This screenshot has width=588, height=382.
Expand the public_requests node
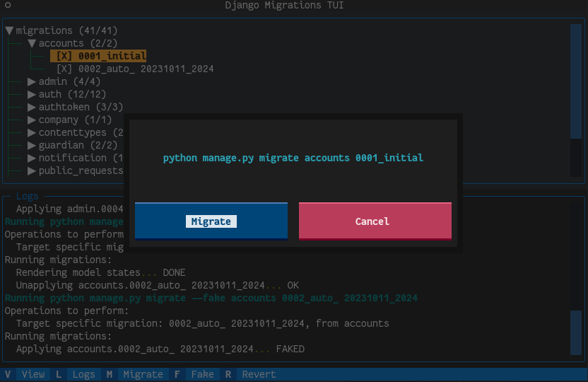point(32,170)
